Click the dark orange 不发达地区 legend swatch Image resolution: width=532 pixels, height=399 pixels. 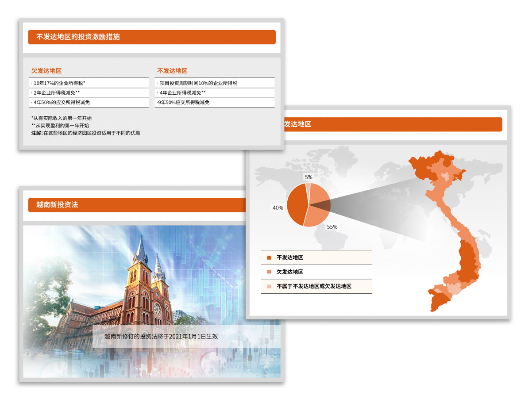click(269, 257)
